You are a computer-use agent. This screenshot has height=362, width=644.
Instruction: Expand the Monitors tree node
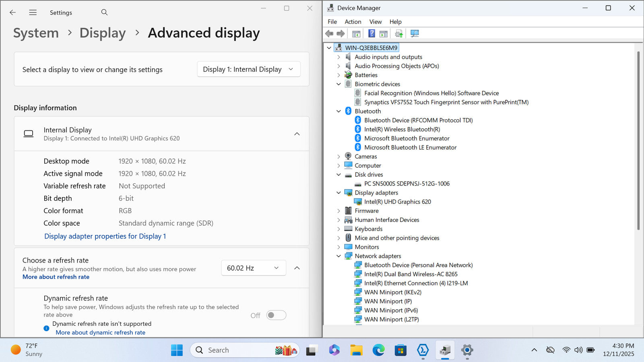[339, 247]
